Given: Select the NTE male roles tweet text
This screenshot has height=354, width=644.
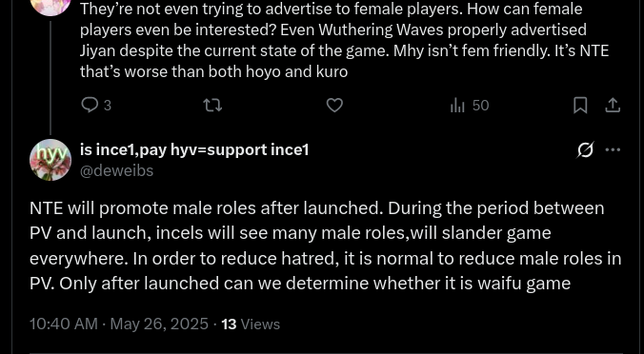Looking at the screenshot, I should click(x=325, y=246).
